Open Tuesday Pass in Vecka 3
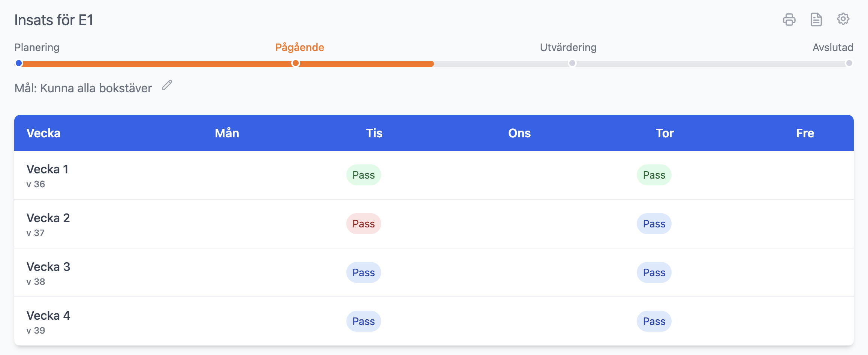868x355 pixels. (x=363, y=272)
